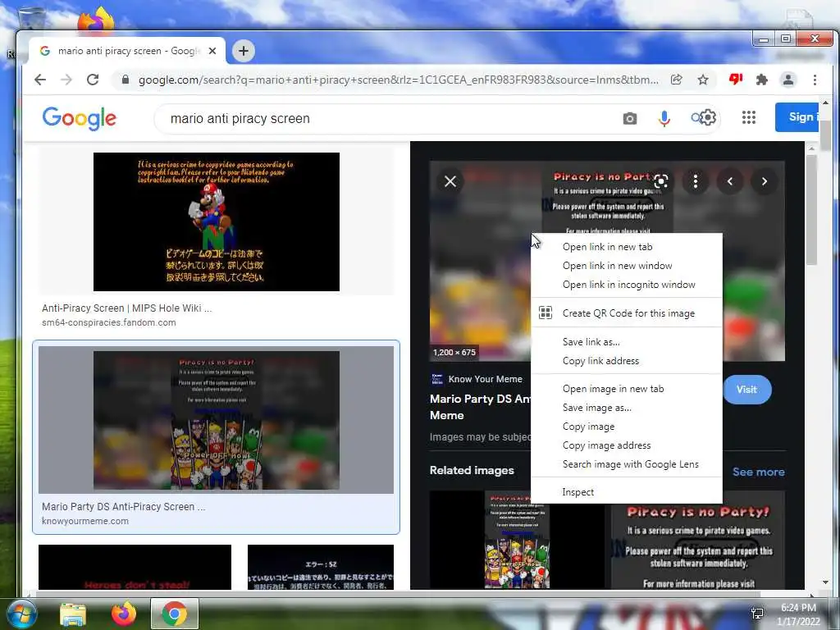
Task: Open the Extensions puzzle piece menu
Action: tap(762, 80)
